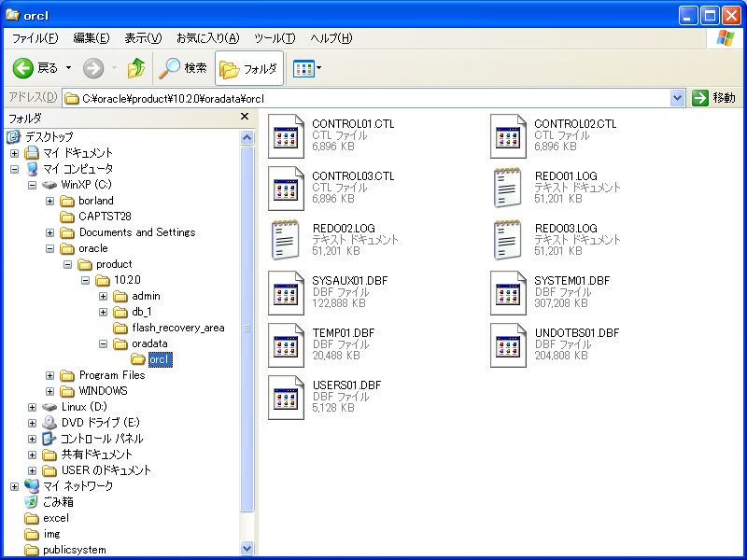Open the ツール(T) menu

point(275,38)
